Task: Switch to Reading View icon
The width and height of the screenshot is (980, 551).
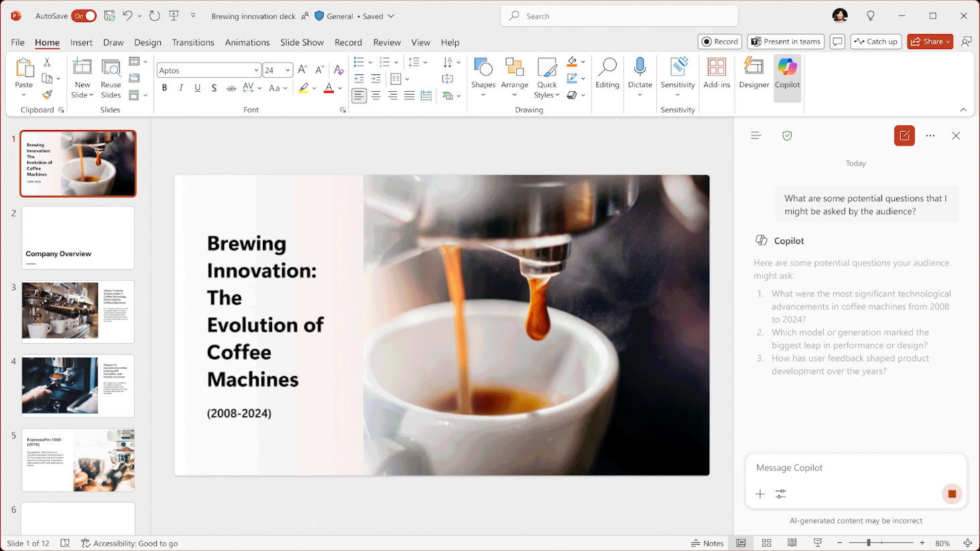Action: tap(792, 543)
